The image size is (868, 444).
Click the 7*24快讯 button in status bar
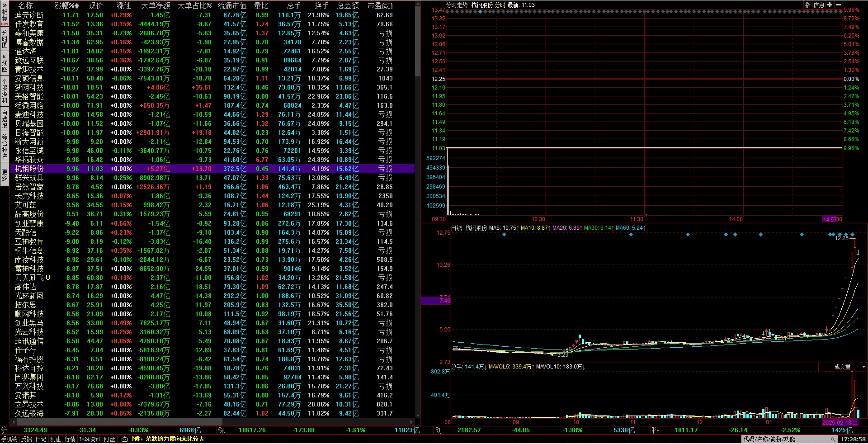90,439
